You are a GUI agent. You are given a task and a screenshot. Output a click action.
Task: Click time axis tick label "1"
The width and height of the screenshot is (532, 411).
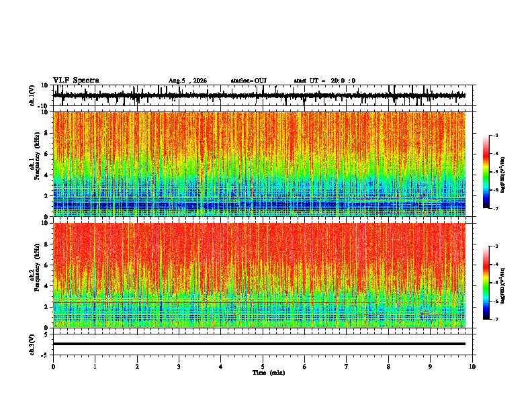pos(95,367)
